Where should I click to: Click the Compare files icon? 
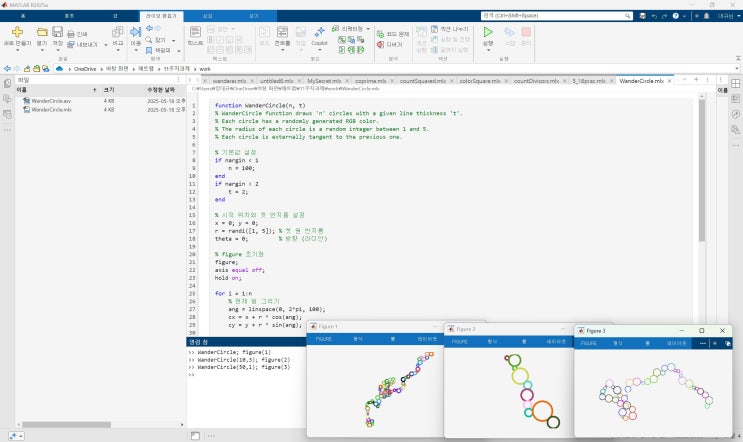pos(118,32)
